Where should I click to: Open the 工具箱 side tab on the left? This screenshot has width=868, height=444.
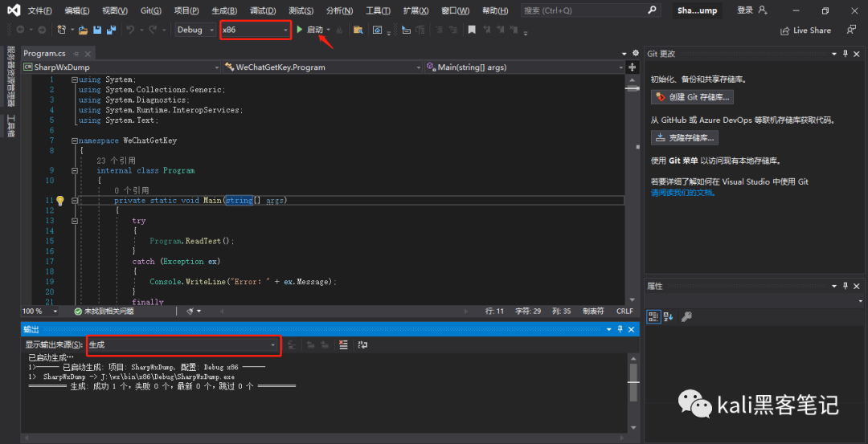(10, 125)
